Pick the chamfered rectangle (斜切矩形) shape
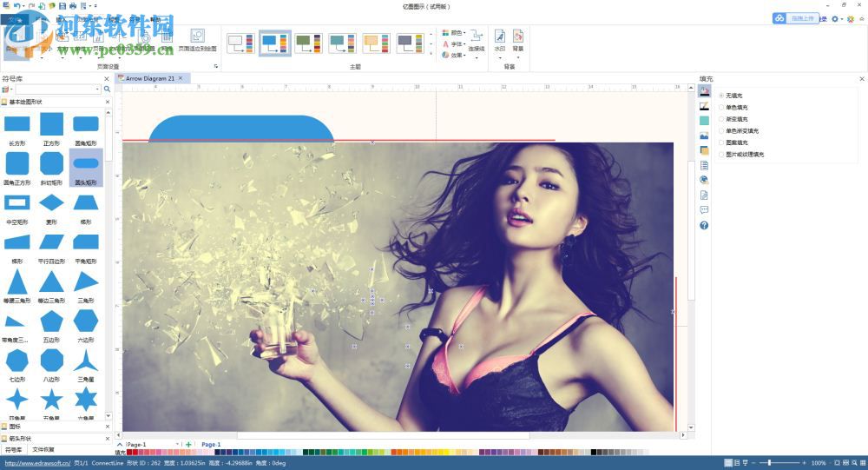 51,163
